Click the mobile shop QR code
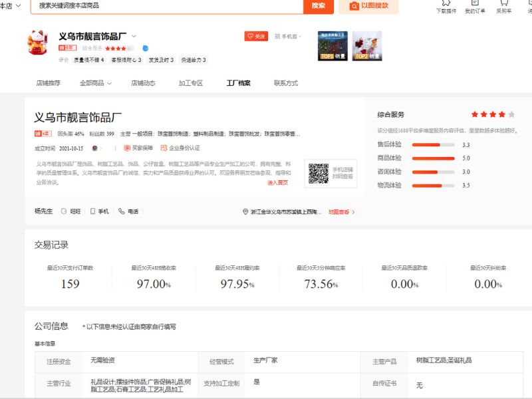The width and height of the screenshot is (532, 399). pos(319,174)
